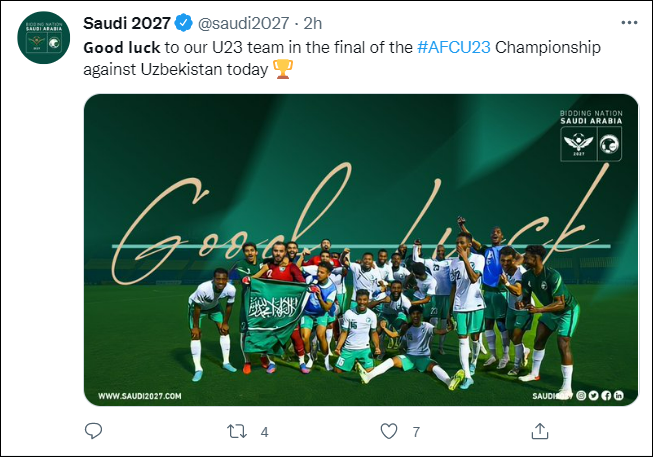
Task: Click the LinkedIn icon in image footer
Action: [619, 395]
